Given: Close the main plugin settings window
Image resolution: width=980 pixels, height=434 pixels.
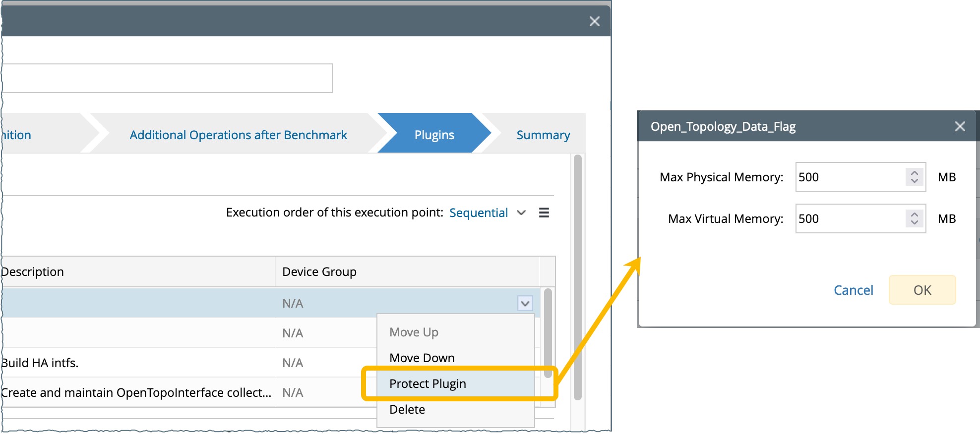Looking at the screenshot, I should click(594, 21).
